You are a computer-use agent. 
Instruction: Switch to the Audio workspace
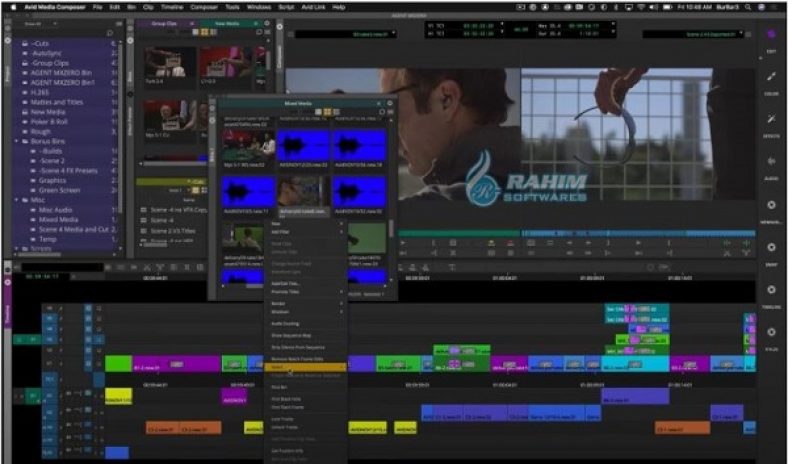click(771, 161)
